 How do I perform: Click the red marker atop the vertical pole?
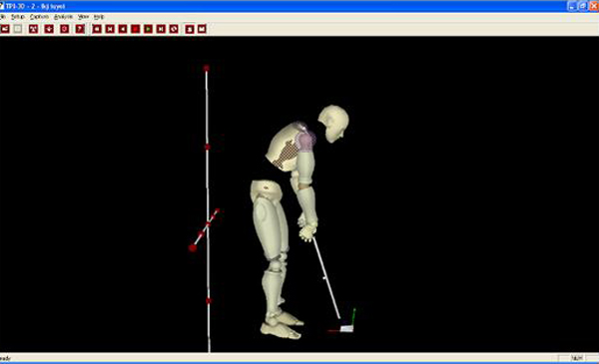point(207,68)
